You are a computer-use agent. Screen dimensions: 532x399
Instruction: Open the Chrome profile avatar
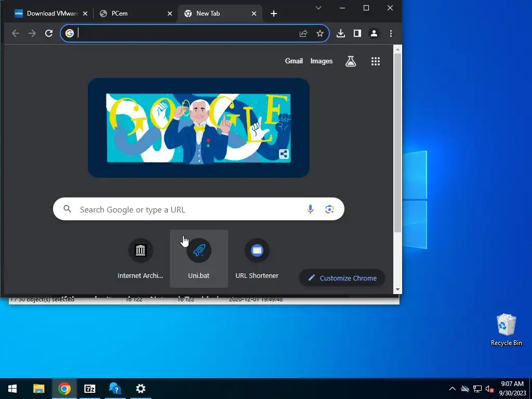click(374, 33)
